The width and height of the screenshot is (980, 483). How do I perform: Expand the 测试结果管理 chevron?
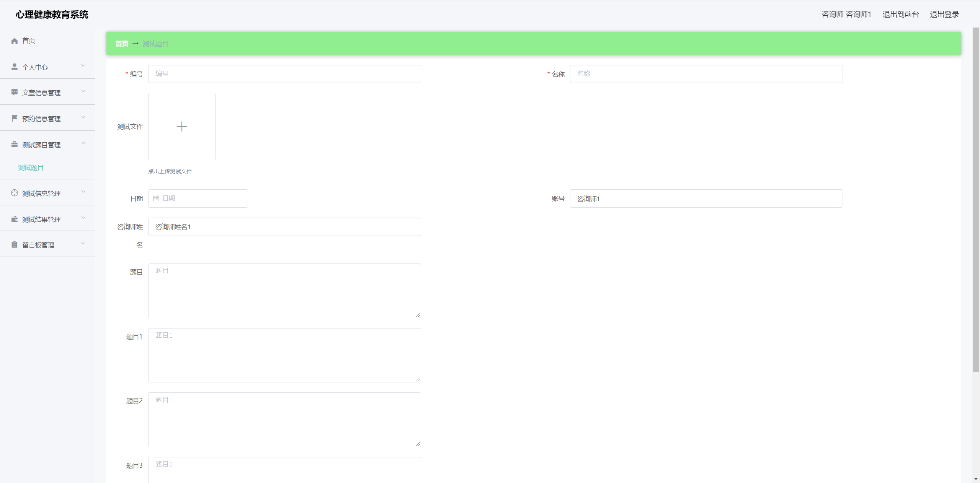click(x=83, y=218)
